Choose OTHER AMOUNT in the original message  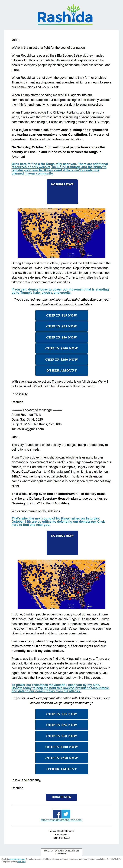click(61, 370)
